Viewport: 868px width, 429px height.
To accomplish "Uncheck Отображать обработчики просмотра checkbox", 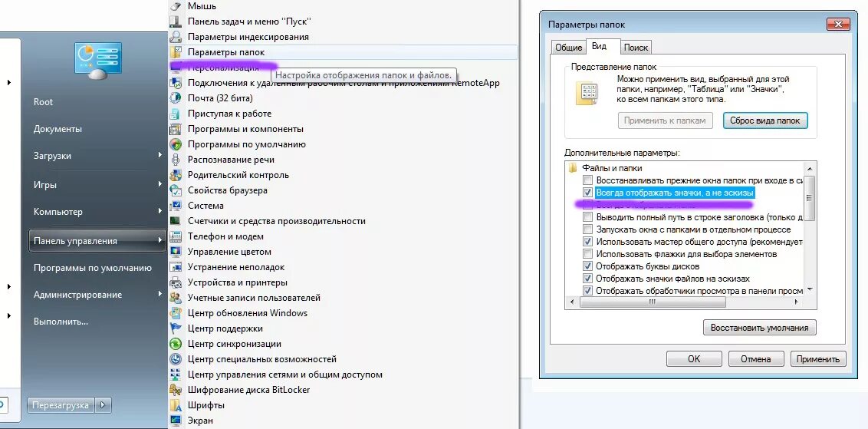I will pos(588,290).
